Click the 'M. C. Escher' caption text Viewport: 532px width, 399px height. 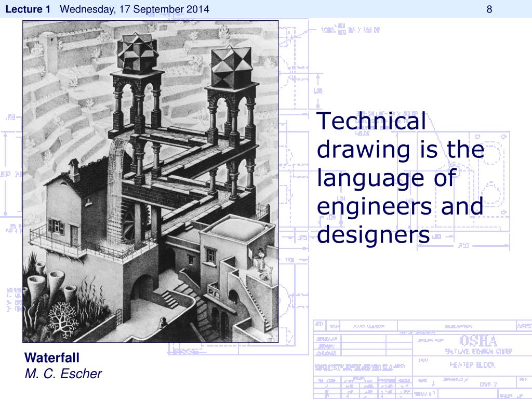(63, 374)
